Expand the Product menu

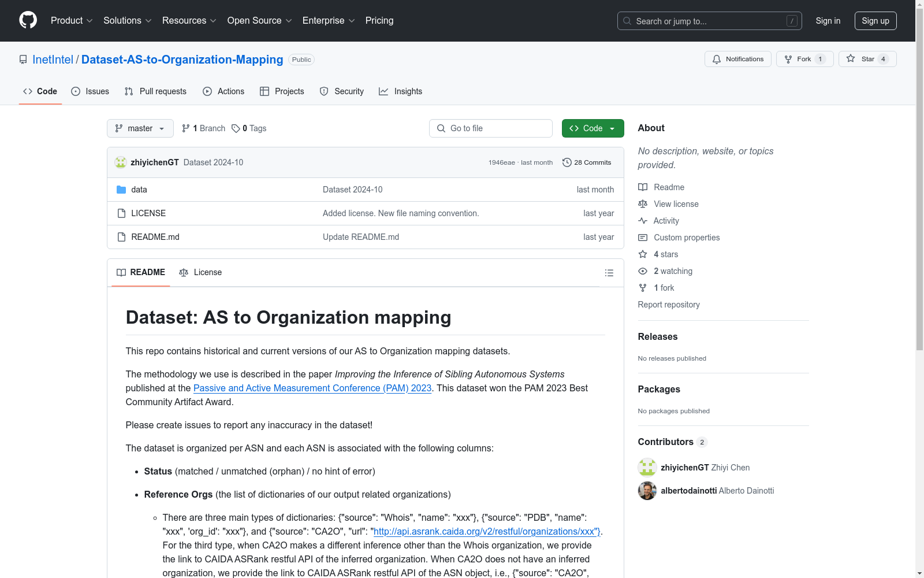click(x=72, y=20)
